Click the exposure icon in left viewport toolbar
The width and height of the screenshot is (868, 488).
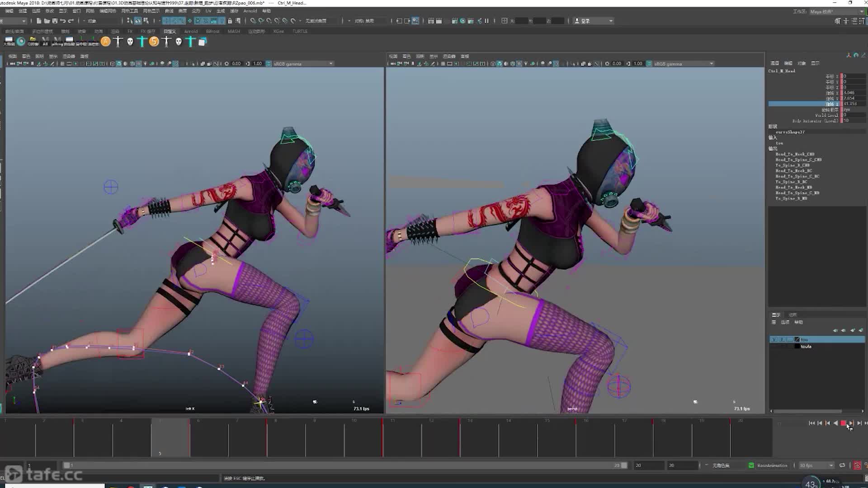point(226,64)
